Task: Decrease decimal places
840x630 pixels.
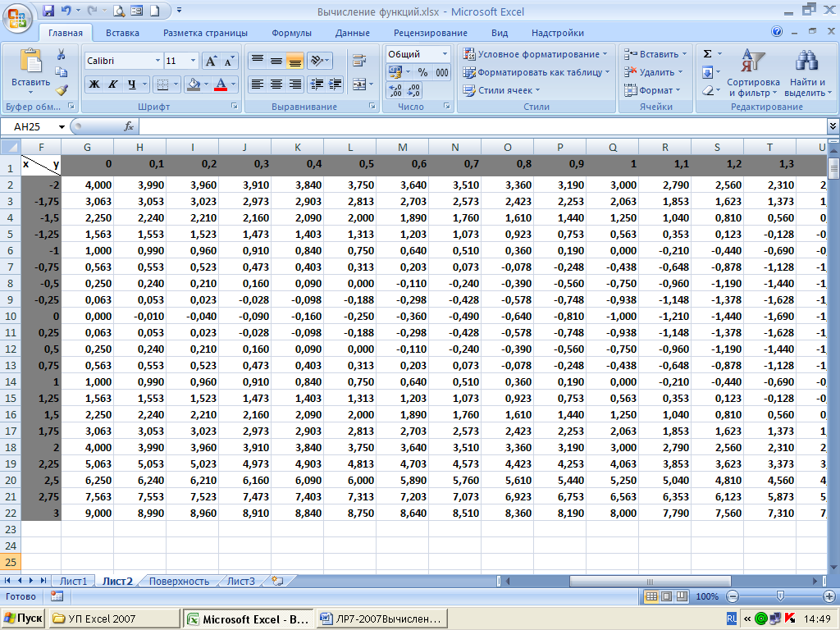Action: coord(413,90)
